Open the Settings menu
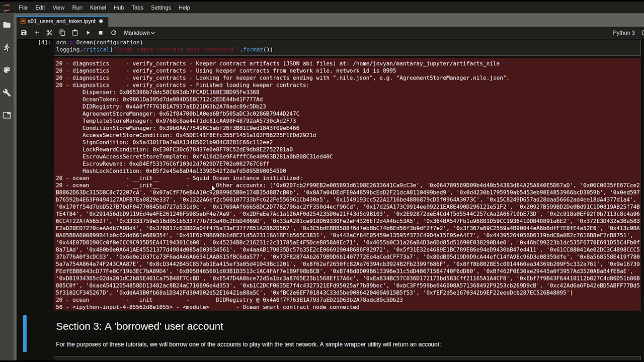644x362 pixels. [x=161, y=8]
